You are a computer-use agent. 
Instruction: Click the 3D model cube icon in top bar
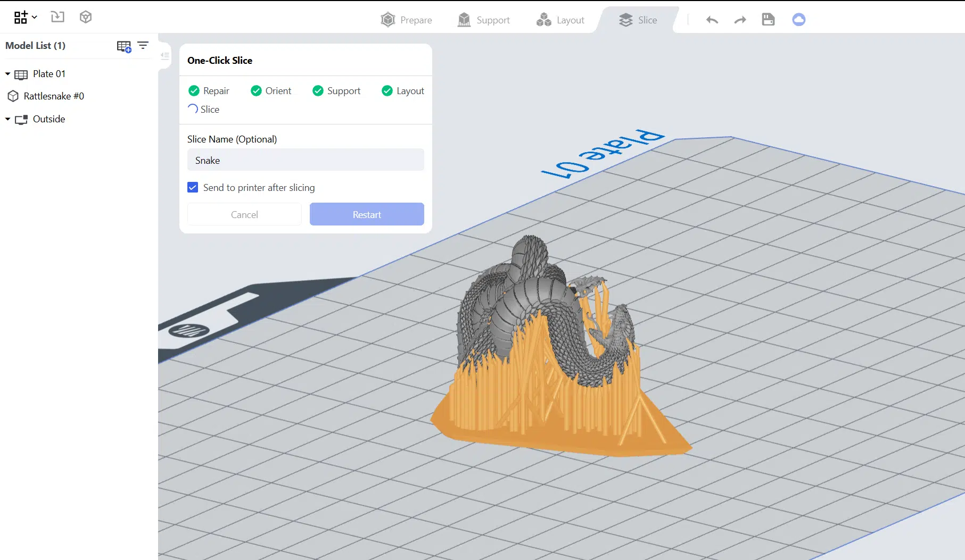(86, 17)
